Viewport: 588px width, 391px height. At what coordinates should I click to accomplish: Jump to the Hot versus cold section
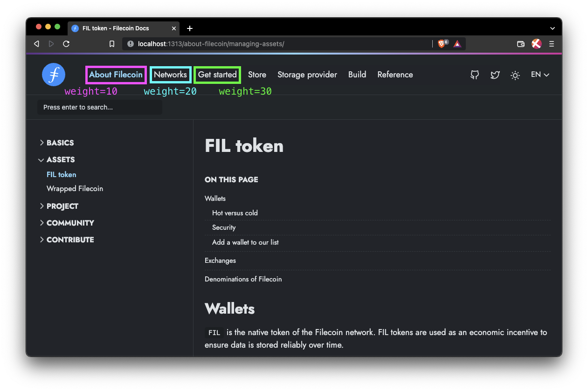click(235, 213)
